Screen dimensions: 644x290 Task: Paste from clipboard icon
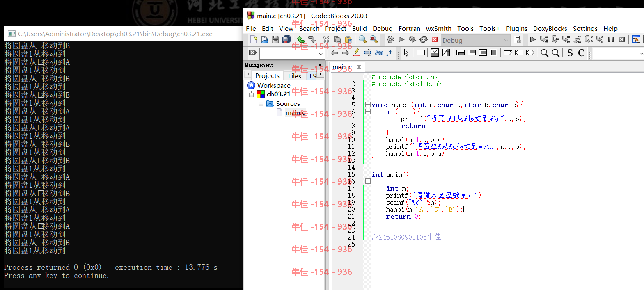pyautogui.click(x=348, y=40)
